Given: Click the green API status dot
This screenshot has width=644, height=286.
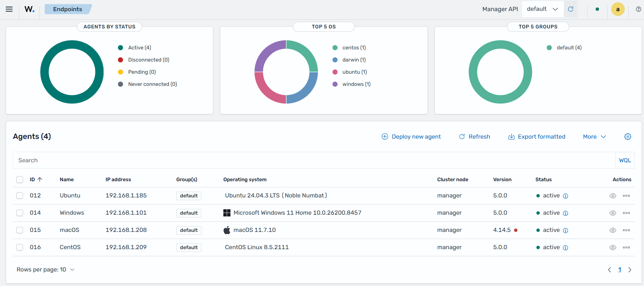Looking at the screenshot, I should [x=597, y=9].
